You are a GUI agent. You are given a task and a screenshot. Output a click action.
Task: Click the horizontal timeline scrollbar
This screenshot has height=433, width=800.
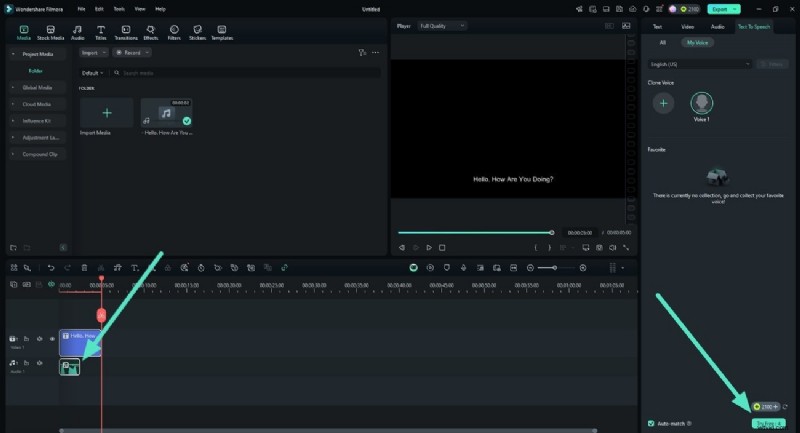328,430
